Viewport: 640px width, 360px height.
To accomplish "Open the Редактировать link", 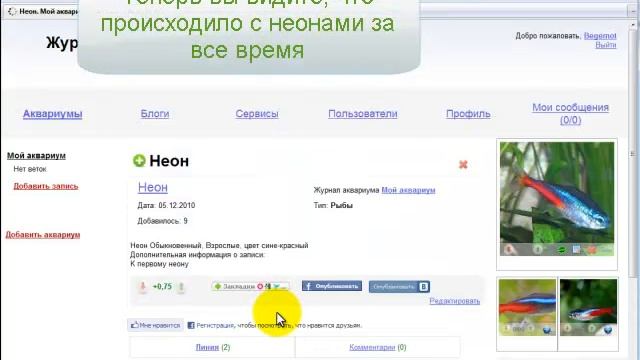I will point(454,301).
